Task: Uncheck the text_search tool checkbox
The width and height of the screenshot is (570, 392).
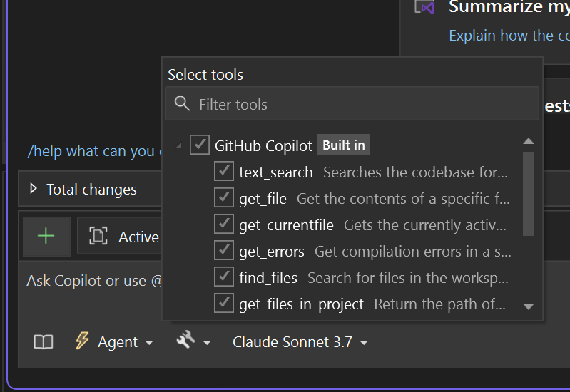Action: tap(224, 172)
